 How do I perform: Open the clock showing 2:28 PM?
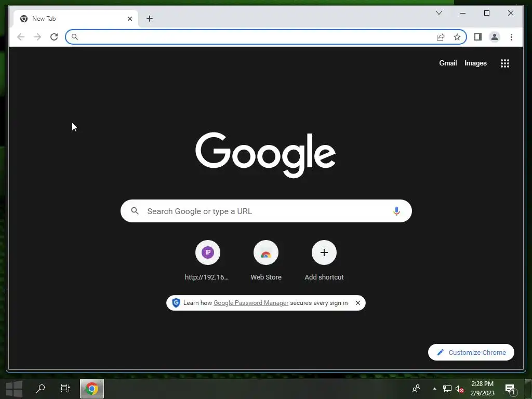coord(482,389)
